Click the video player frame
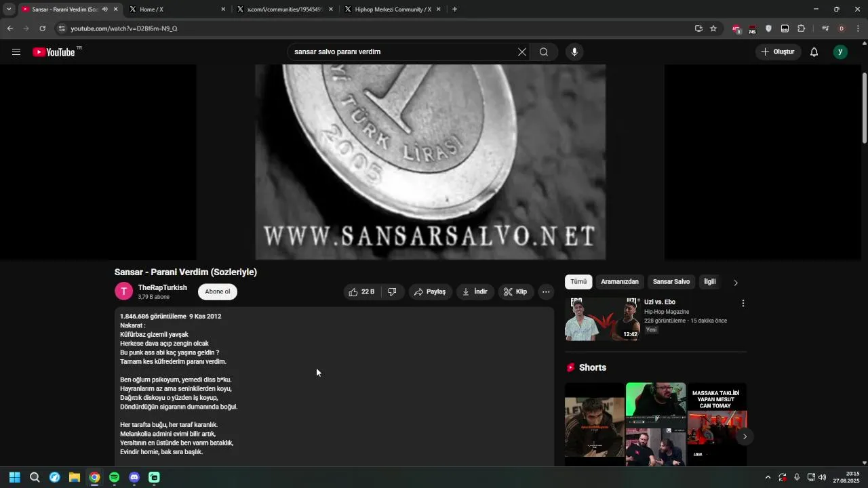This screenshot has height=488, width=868. (431, 162)
